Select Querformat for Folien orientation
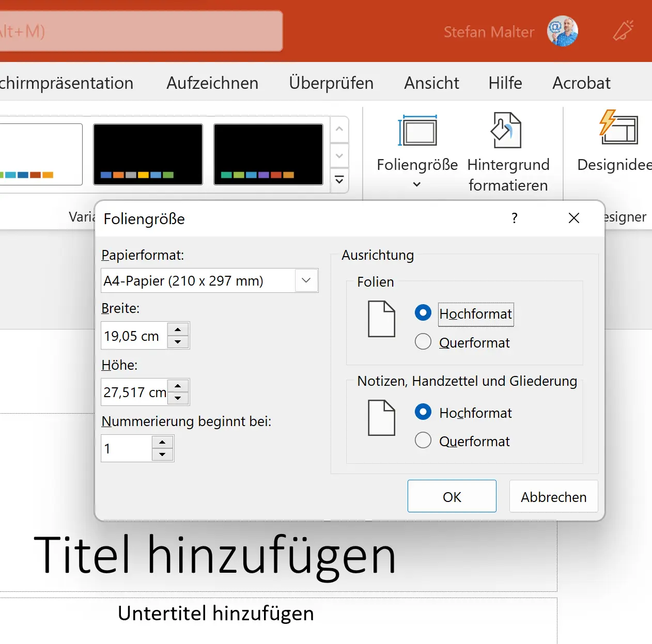Image resolution: width=652 pixels, height=644 pixels. click(x=423, y=342)
